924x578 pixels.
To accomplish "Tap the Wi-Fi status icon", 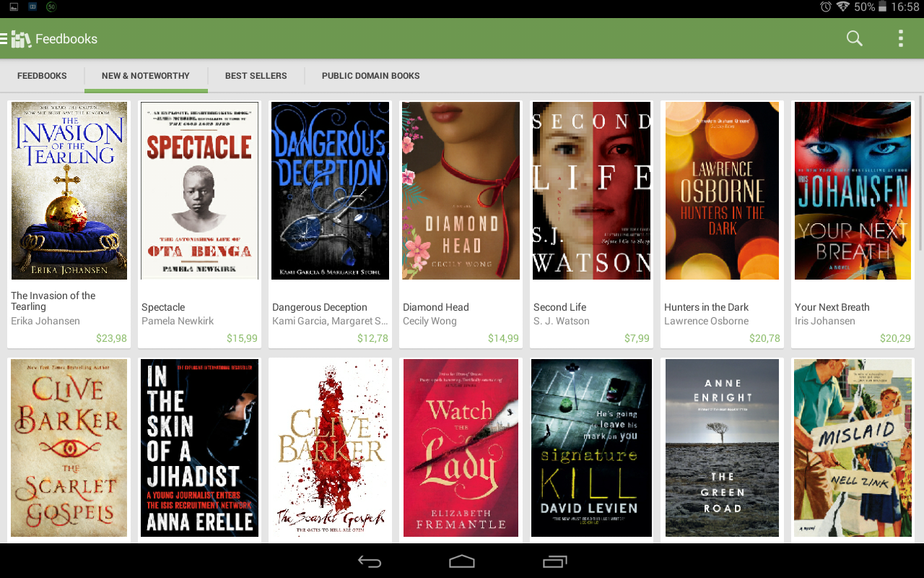I will pyautogui.click(x=843, y=7).
